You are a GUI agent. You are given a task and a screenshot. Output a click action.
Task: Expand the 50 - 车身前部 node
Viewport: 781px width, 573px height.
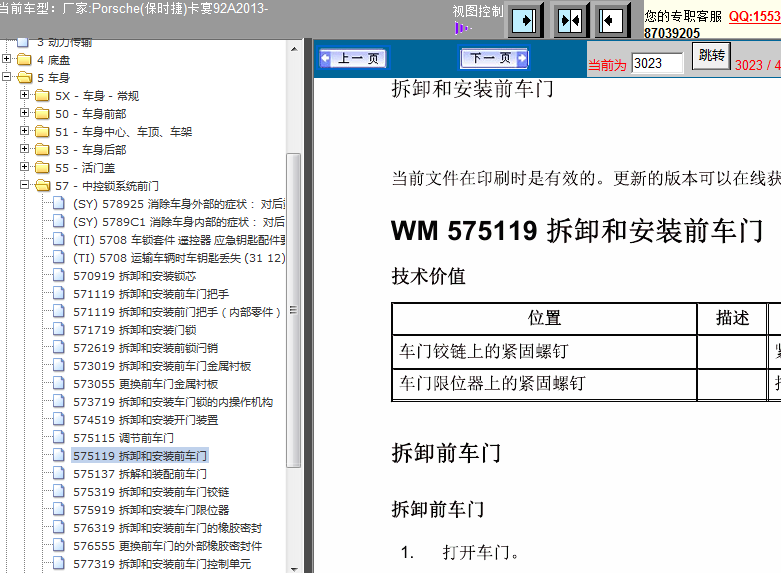tap(24, 113)
